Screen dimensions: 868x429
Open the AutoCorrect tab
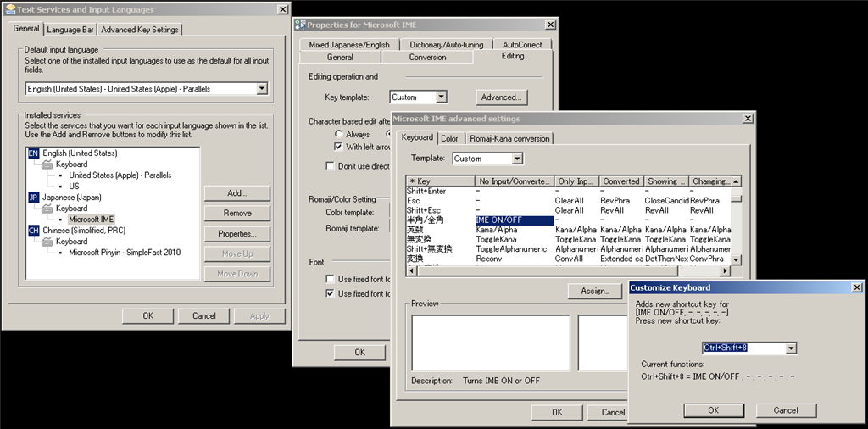point(522,45)
